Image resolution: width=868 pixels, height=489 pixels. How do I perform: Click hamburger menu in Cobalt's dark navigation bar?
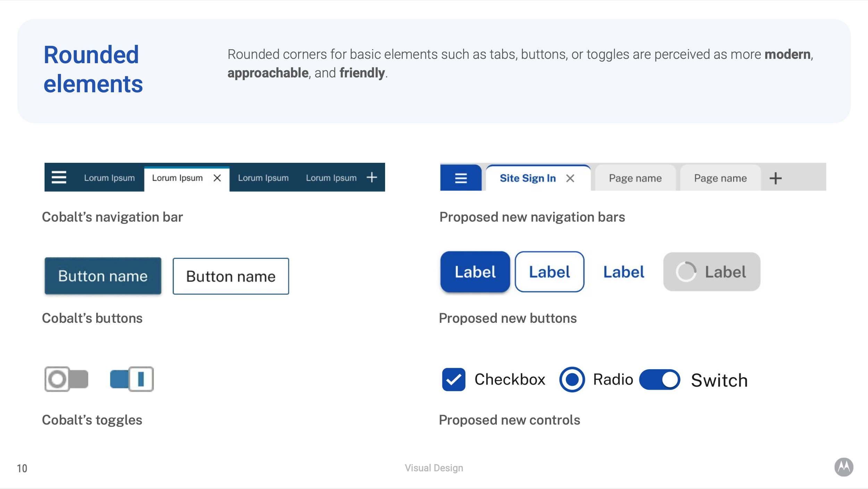coord(59,177)
